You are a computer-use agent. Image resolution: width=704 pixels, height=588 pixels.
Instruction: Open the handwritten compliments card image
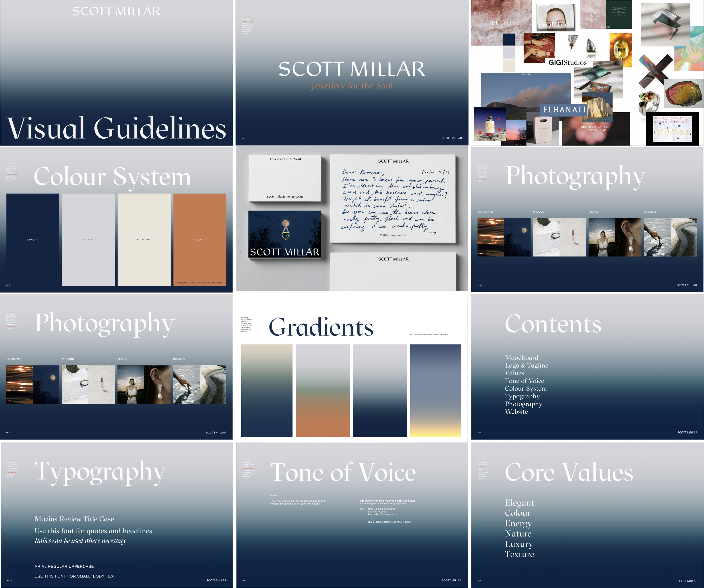[x=393, y=199]
